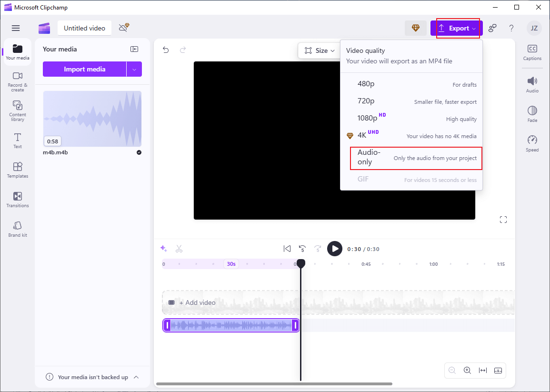Open the hamburger main menu
The height and width of the screenshot is (392, 550).
[16, 28]
